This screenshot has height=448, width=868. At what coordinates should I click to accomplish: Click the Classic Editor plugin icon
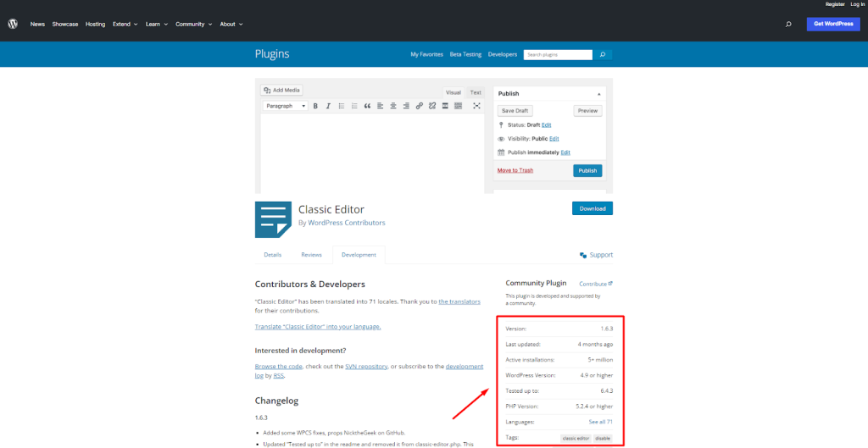pos(274,219)
